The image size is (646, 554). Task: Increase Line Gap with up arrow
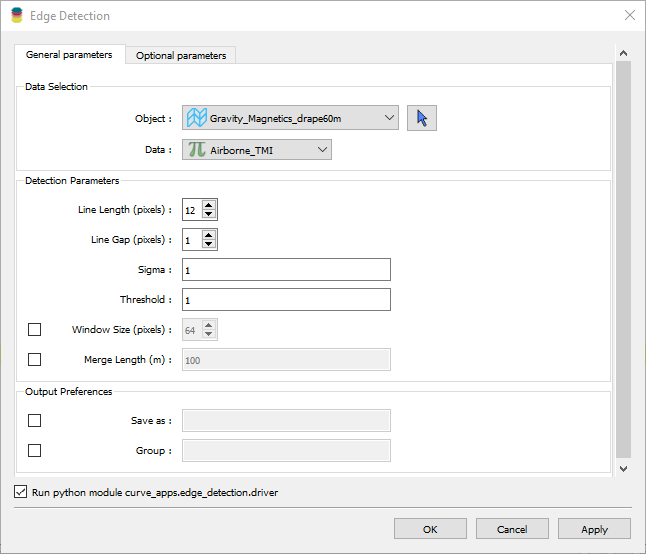click(208, 235)
